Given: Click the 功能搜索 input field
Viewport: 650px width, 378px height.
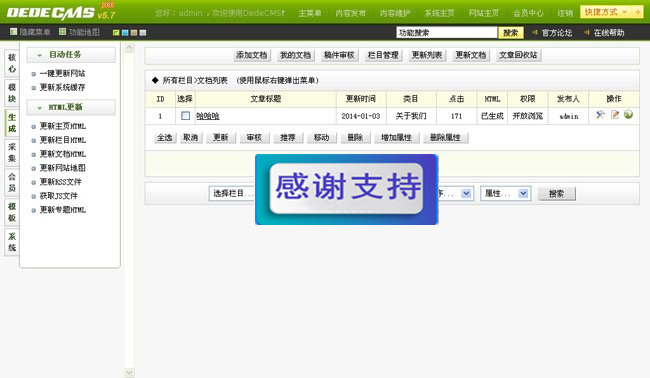Looking at the screenshot, I should [x=446, y=32].
